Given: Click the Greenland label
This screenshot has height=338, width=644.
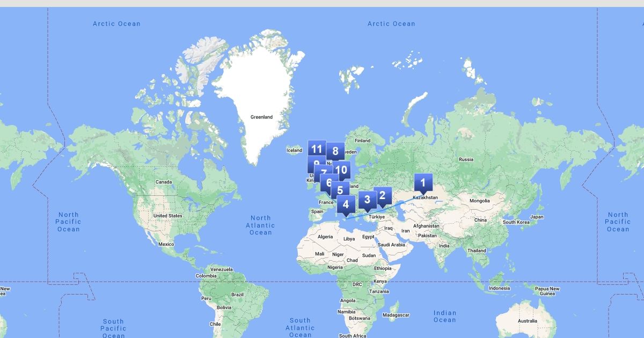Looking at the screenshot, I should pos(261,117).
